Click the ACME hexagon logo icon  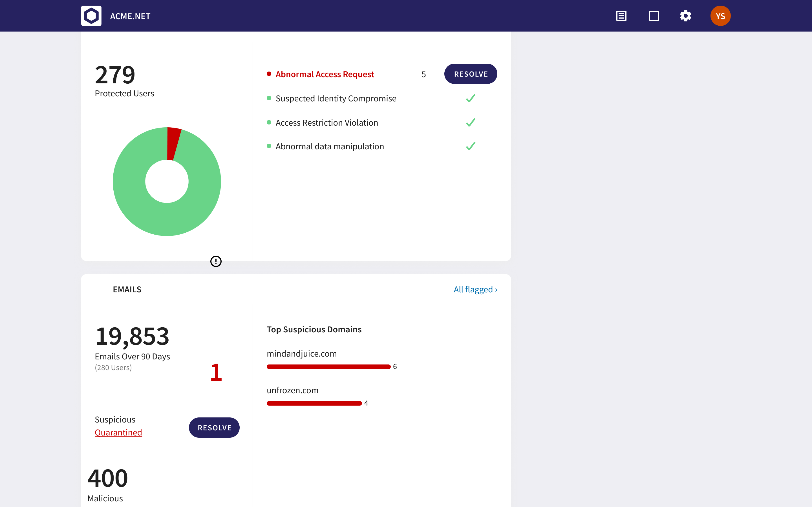click(x=91, y=16)
